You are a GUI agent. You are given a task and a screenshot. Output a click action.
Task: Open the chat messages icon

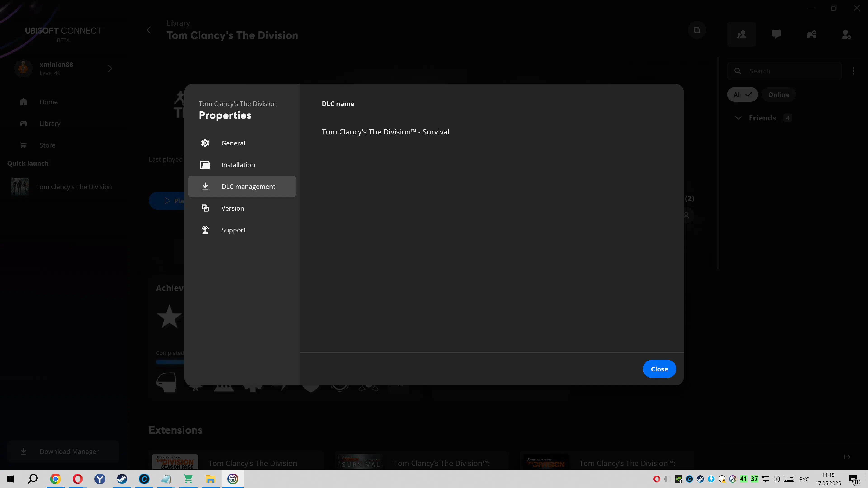tap(776, 34)
